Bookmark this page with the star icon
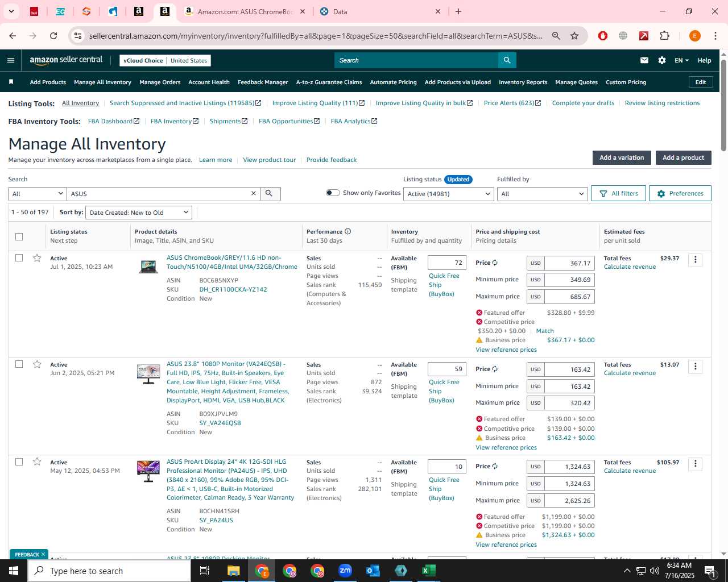 pyautogui.click(x=574, y=36)
